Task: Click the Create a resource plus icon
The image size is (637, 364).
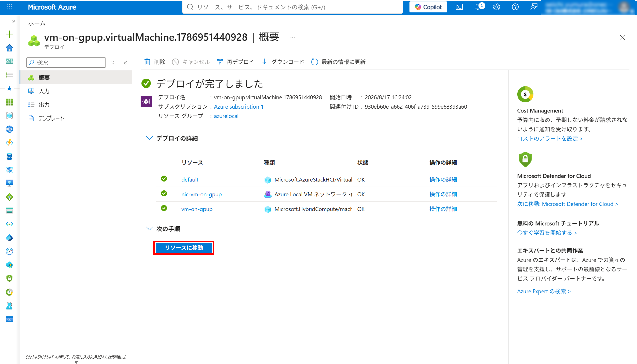Action: tap(9, 34)
